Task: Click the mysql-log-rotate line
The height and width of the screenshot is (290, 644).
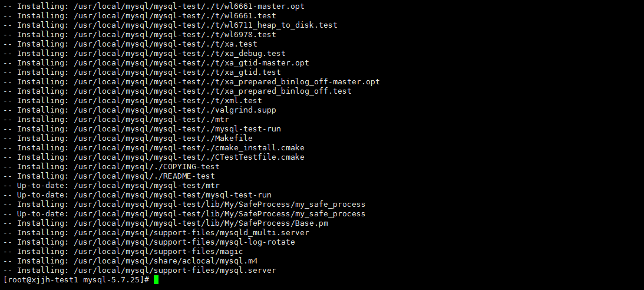Action: (x=149, y=242)
